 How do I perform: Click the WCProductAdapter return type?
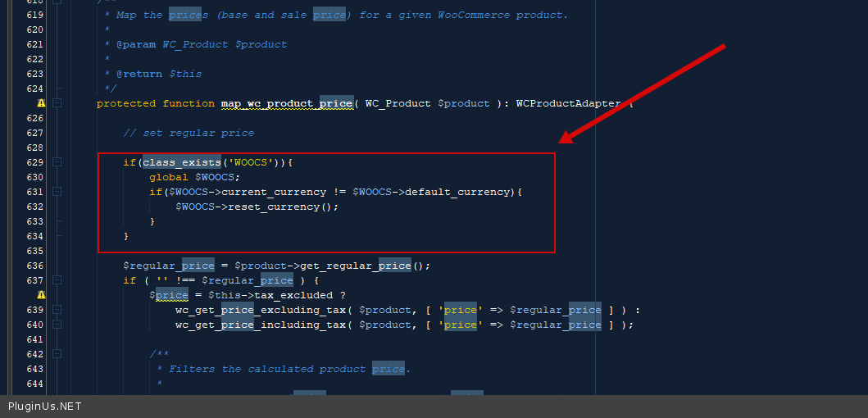pyautogui.click(x=568, y=103)
